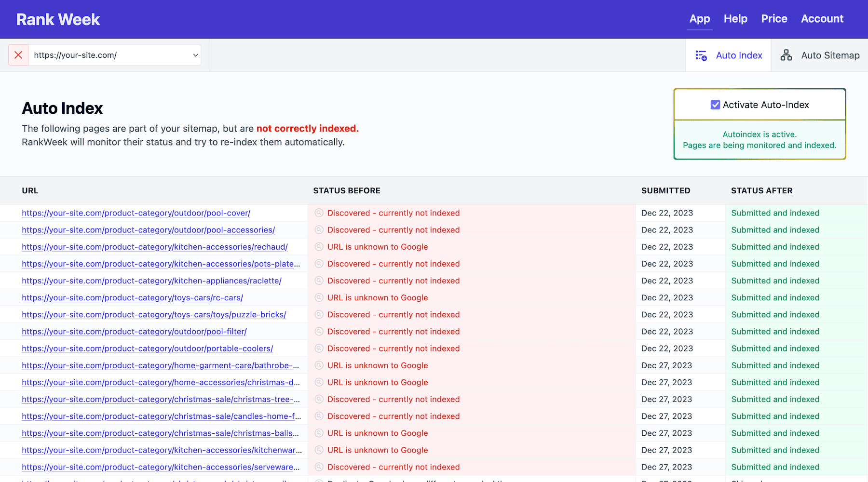Open the christmas-tree sale page link
The height and width of the screenshot is (482, 868).
click(x=161, y=399)
